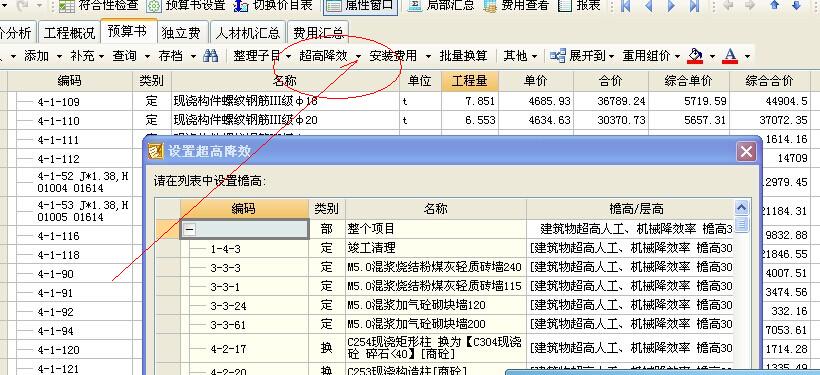The height and width of the screenshot is (375, 820).
Task: Switch to the 独立费 tab
Action: coord(181,33)
